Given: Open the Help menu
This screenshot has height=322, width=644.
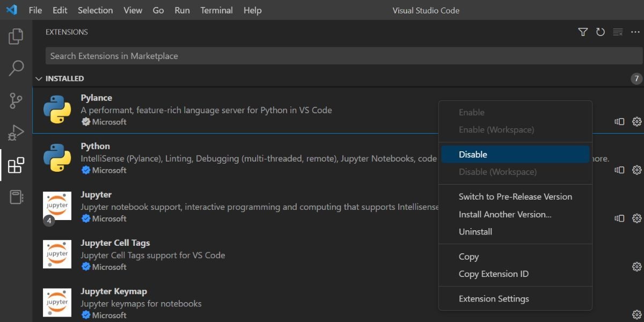Looking at the screenshot, I should (252, 10).
